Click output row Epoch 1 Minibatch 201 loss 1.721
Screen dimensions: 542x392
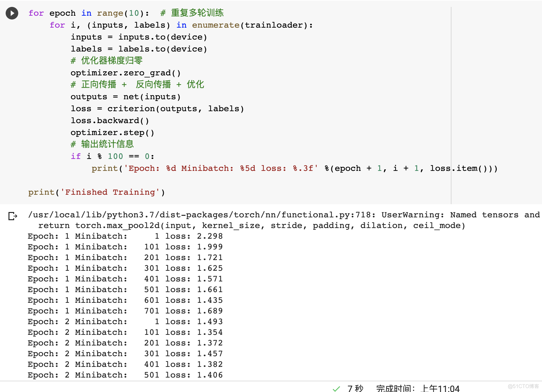(x=125, y=258)
